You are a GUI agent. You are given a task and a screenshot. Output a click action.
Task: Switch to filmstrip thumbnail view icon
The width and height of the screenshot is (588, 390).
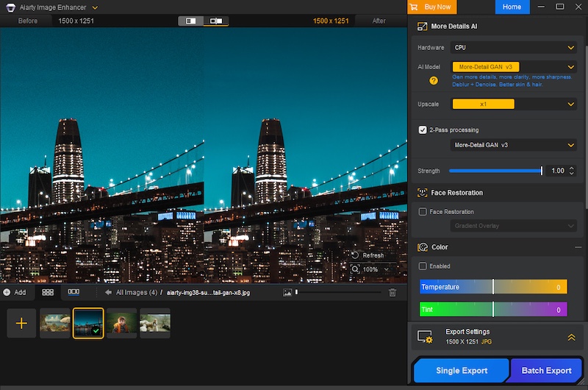coord(73,292)
